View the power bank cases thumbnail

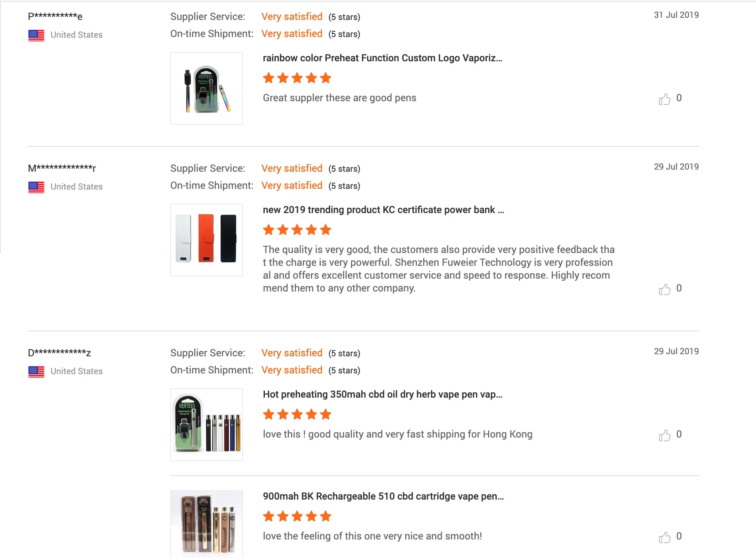coord(207,240)
